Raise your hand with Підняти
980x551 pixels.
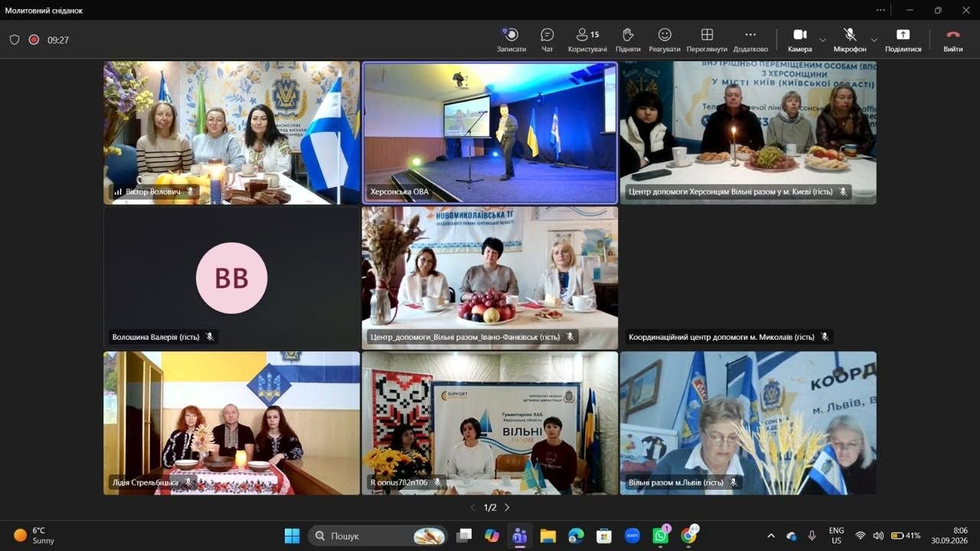pos(628,40)
